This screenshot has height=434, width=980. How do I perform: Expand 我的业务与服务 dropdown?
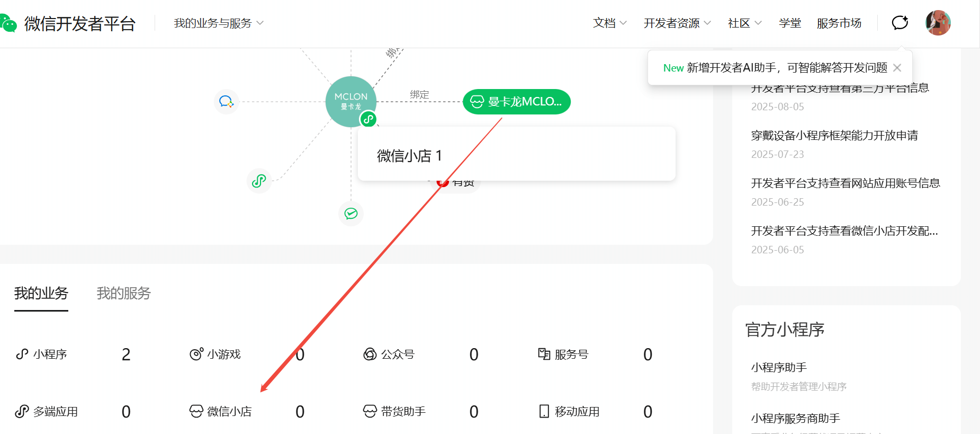[x=219, y=23]
